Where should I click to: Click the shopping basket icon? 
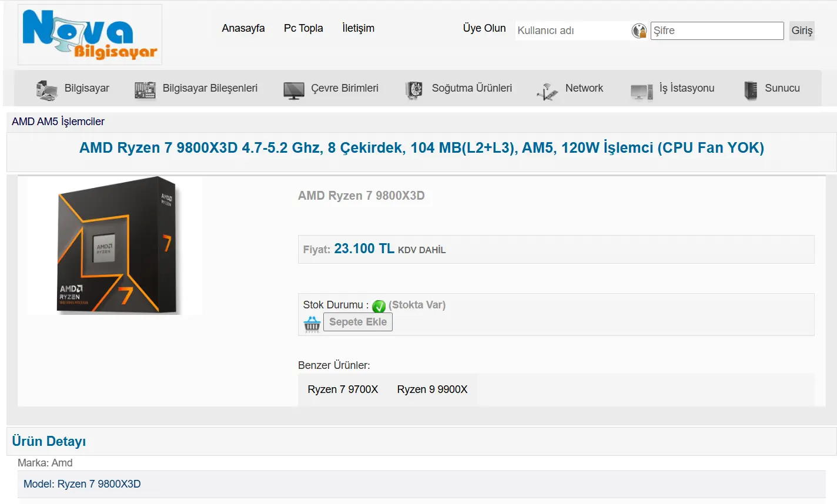[x=312, y=324]
